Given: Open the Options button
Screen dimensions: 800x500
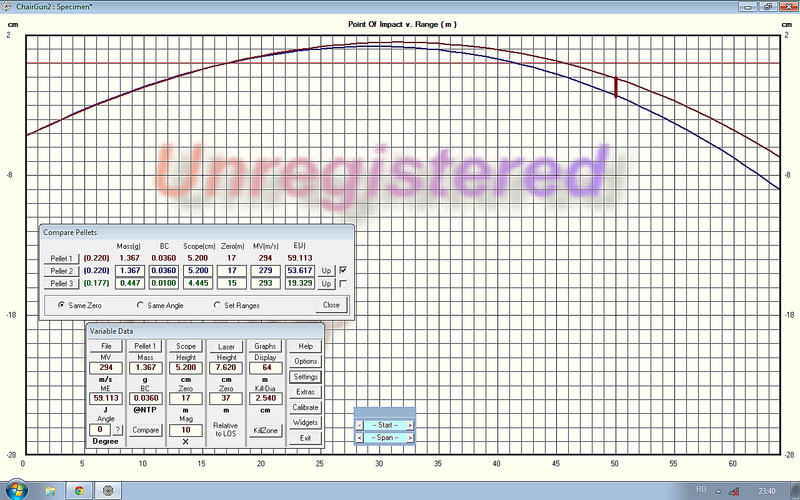Looking at the screenshot, I should coord(306,361).
